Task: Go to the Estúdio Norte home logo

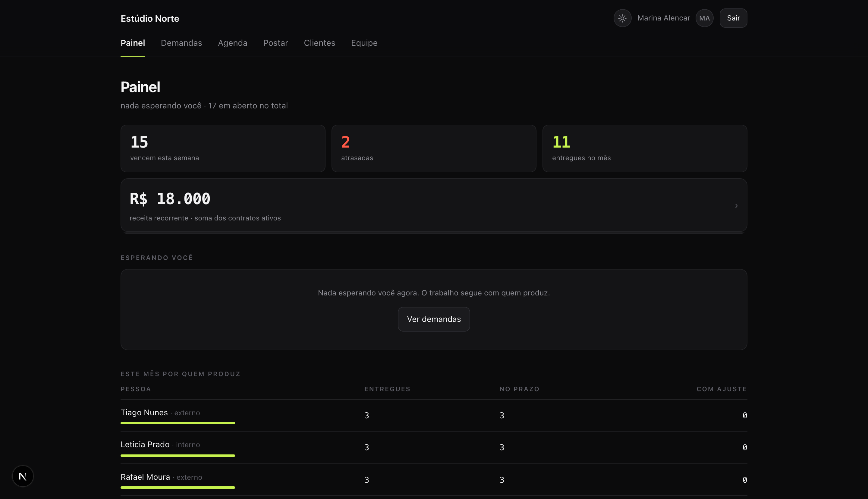Action: click(x=150, y=18)
